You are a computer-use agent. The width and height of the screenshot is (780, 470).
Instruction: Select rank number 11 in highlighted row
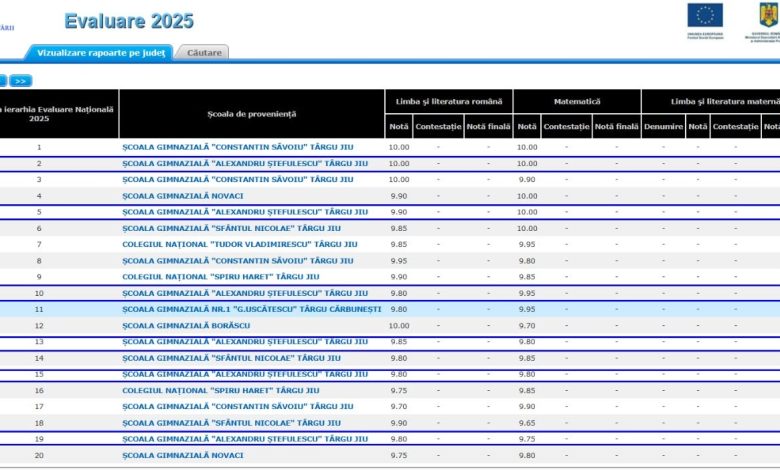[x=39, y=309]
